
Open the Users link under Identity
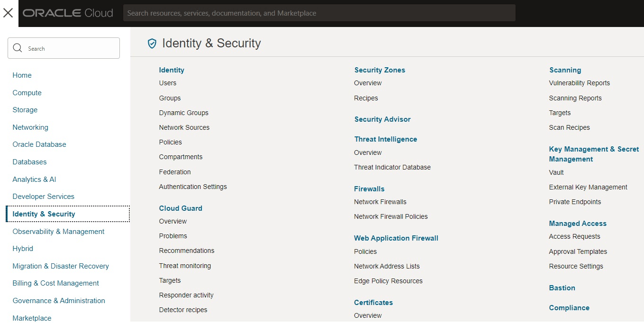pyautogui.click(x=168, y=83)
